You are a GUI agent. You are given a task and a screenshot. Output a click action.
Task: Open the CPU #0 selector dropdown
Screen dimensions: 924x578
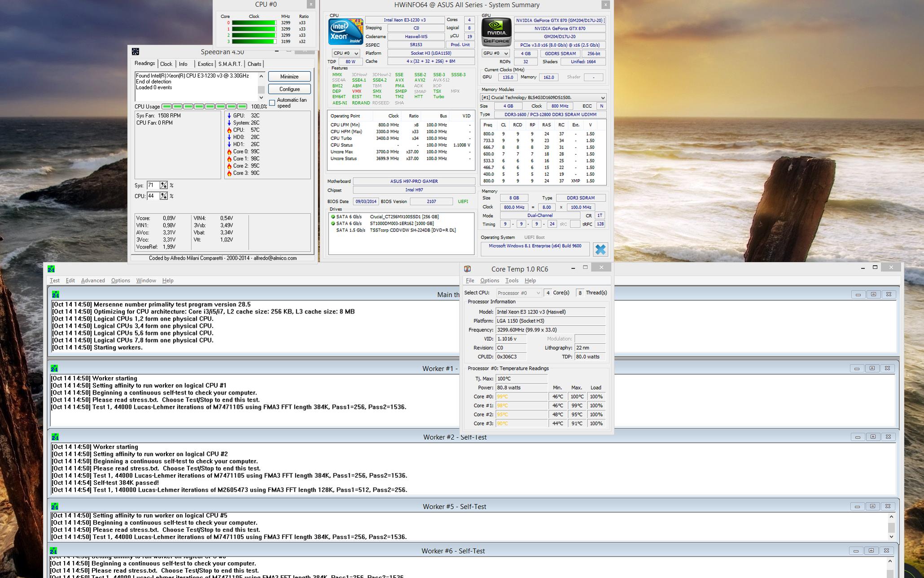[346, 53]
